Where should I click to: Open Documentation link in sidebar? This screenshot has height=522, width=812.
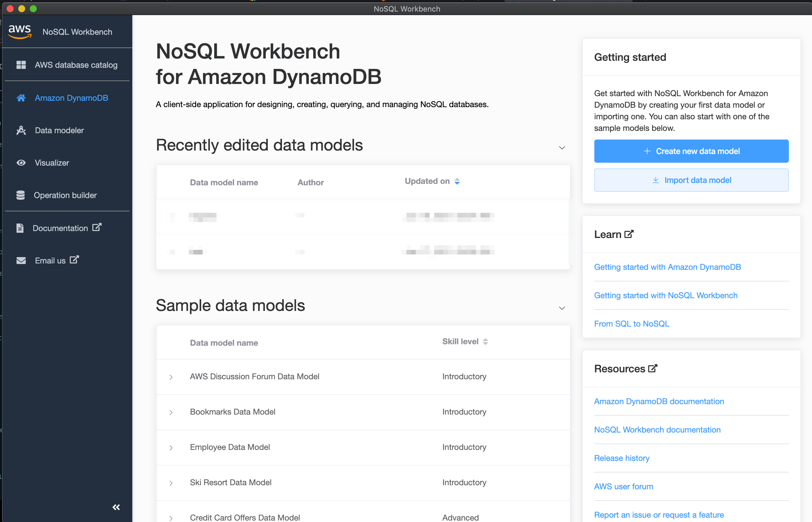pyautogui.click(x=67, y=228)
